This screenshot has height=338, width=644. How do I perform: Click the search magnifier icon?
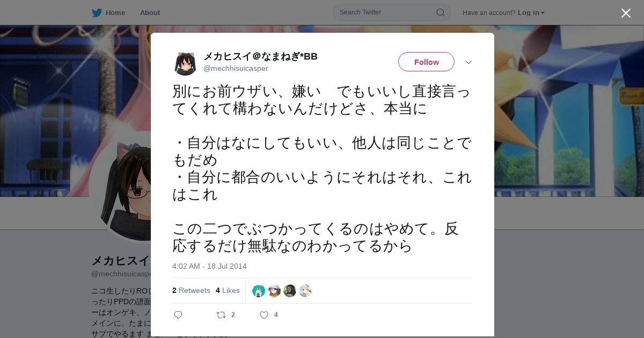pyautogui.click(x=440, y=12)
